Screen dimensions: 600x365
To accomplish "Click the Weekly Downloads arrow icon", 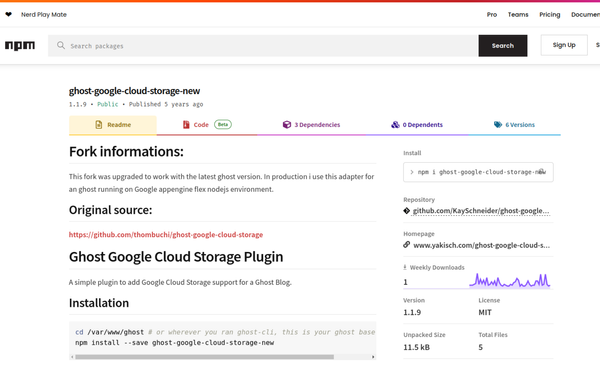I will pos(405,267).
